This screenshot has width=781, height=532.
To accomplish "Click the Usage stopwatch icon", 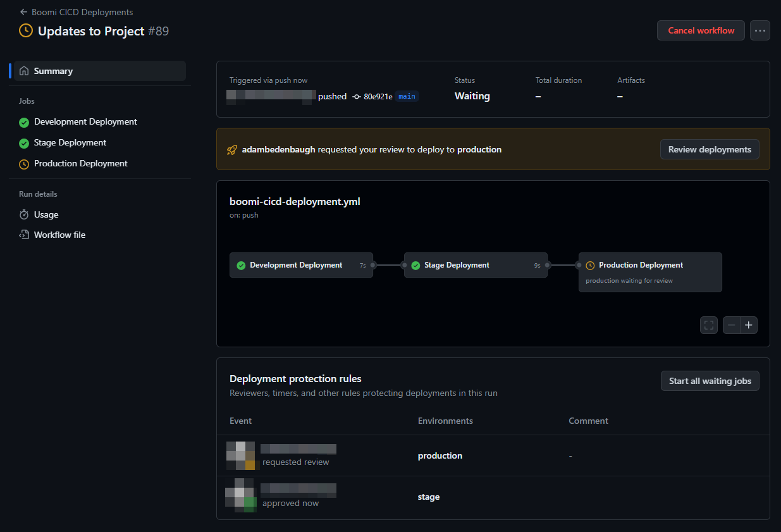I will (x=24, y=214).
